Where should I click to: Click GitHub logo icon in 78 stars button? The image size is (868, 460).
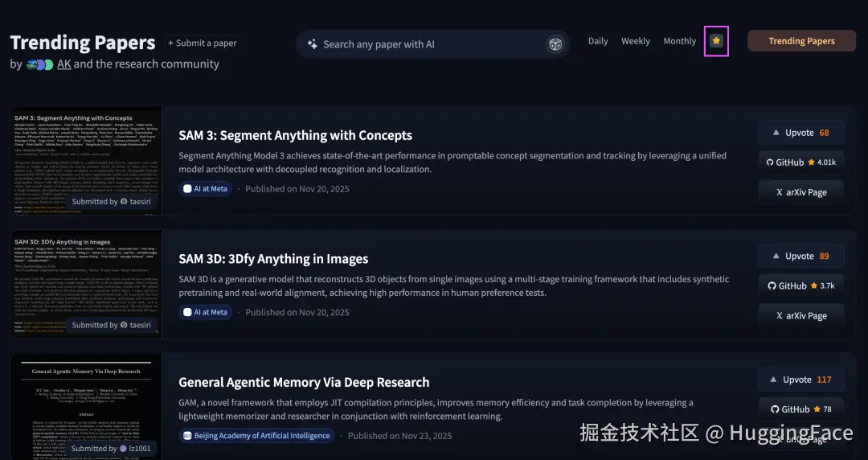click(775, 409)
